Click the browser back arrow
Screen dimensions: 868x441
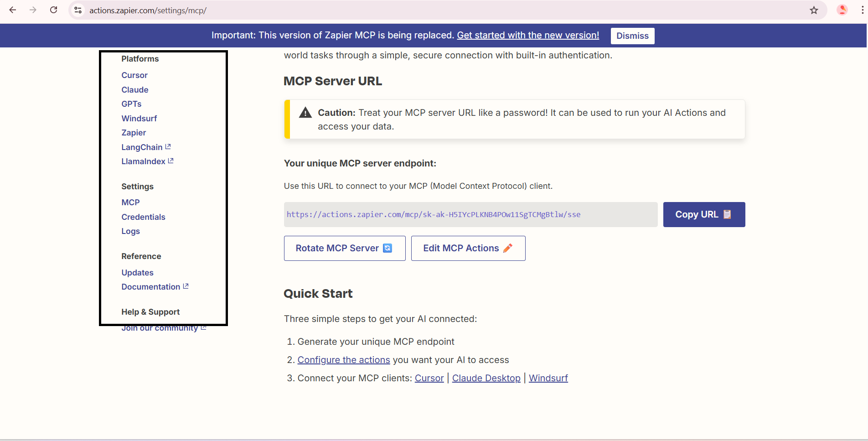[x=13, y=10]
